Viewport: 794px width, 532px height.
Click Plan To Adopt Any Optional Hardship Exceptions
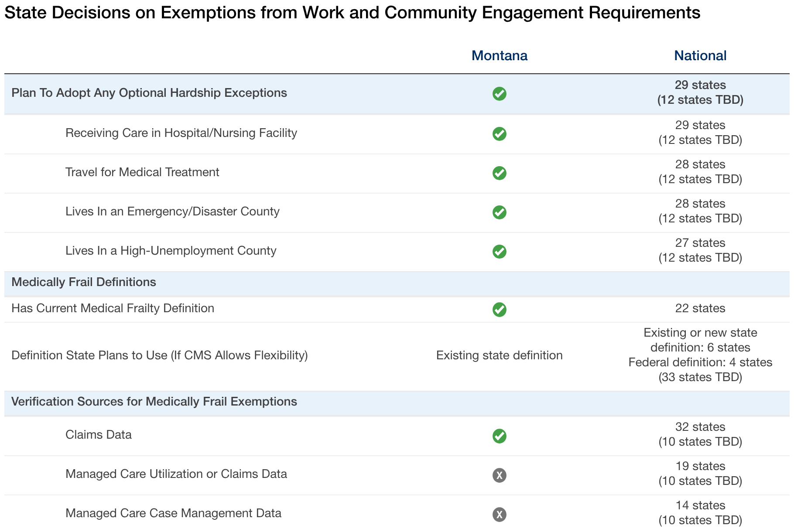coord(149,93)
